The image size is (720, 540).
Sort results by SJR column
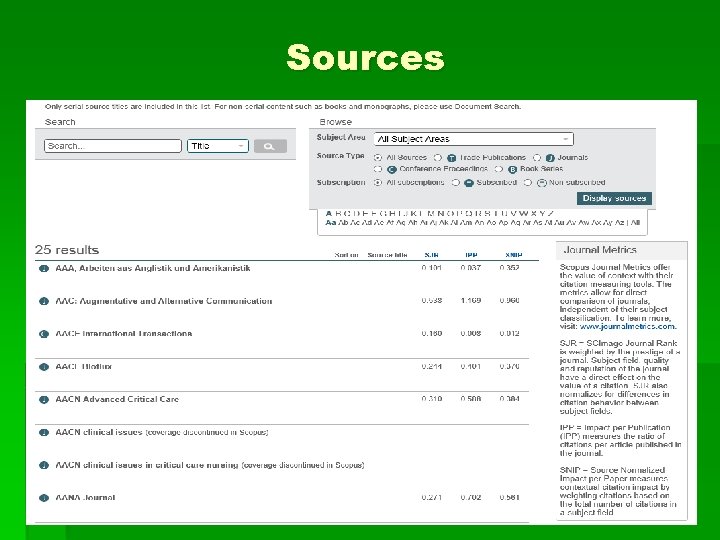coord(431,255)
